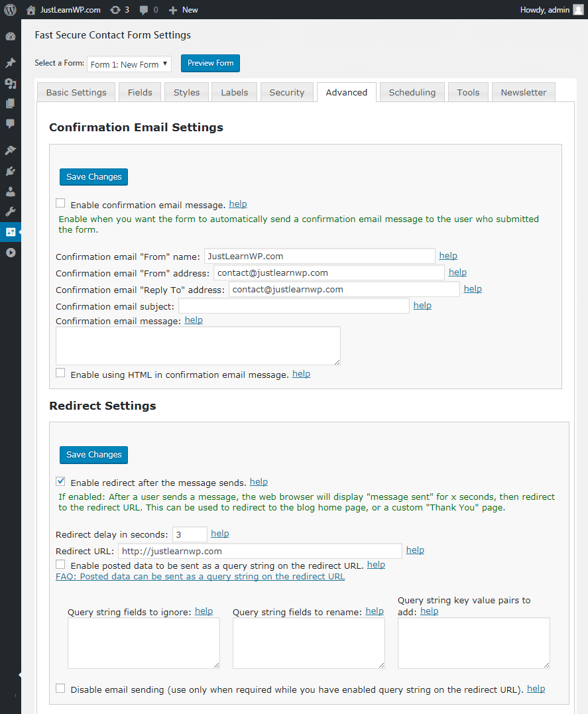The image size is (588, 714).
Task: Switch to the Basic Settings tab
Action: coord(76,92)
